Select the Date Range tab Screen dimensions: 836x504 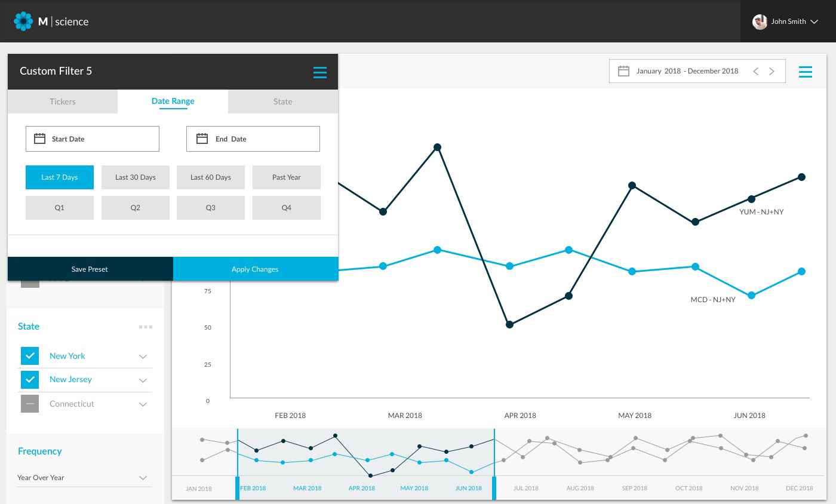pyautogui.click(x=173, y=102)
